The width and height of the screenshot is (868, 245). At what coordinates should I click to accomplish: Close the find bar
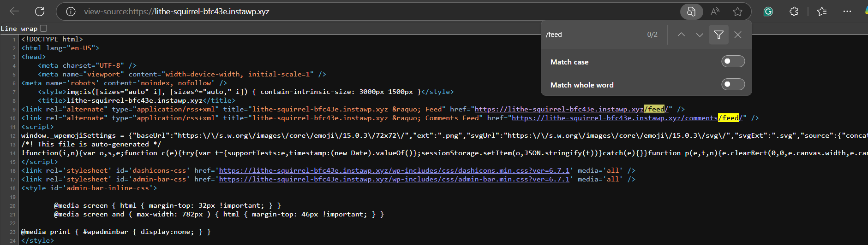738,35
